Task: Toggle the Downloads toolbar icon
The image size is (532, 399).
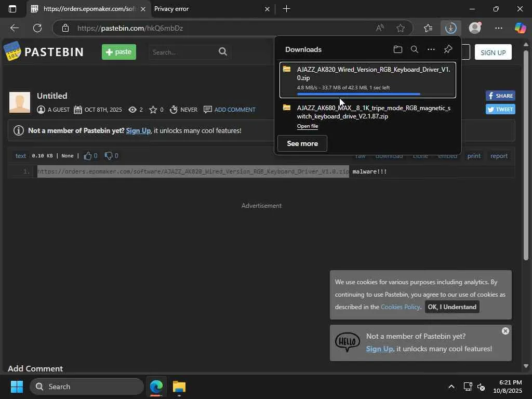Action: [450, 28]
